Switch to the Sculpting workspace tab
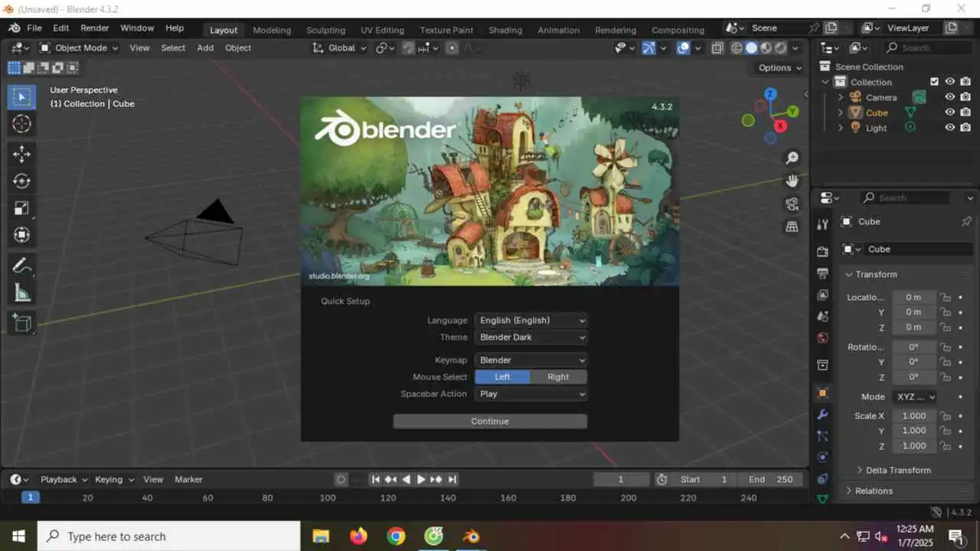 pyautogui.click(x=325, y=30)
